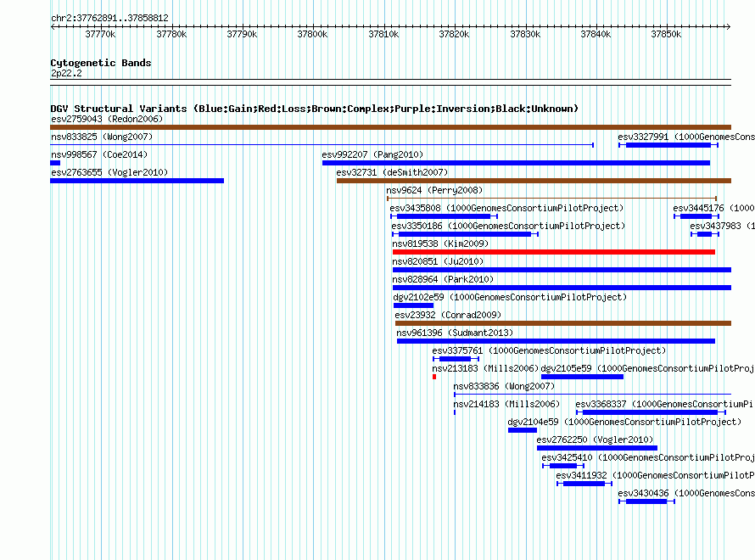The width and height of the screenshot is (755, 560).
Task: Open the esv3375761 variant glyph
Action: (456, 359)
